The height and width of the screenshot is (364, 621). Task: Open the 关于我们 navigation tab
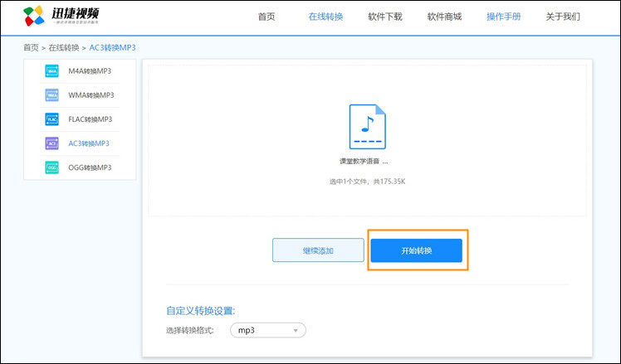tap(563, 17)
